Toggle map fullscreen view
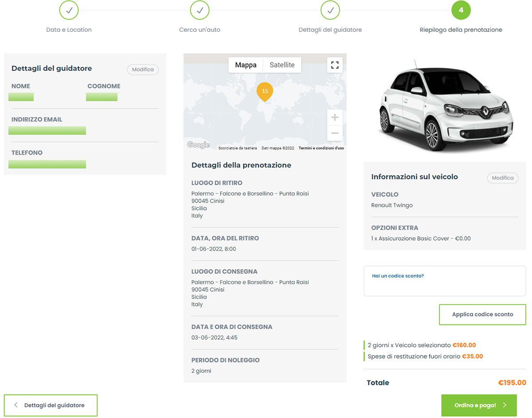The width and height of the screenshot is (532, 418). click(x=335, y=65)
